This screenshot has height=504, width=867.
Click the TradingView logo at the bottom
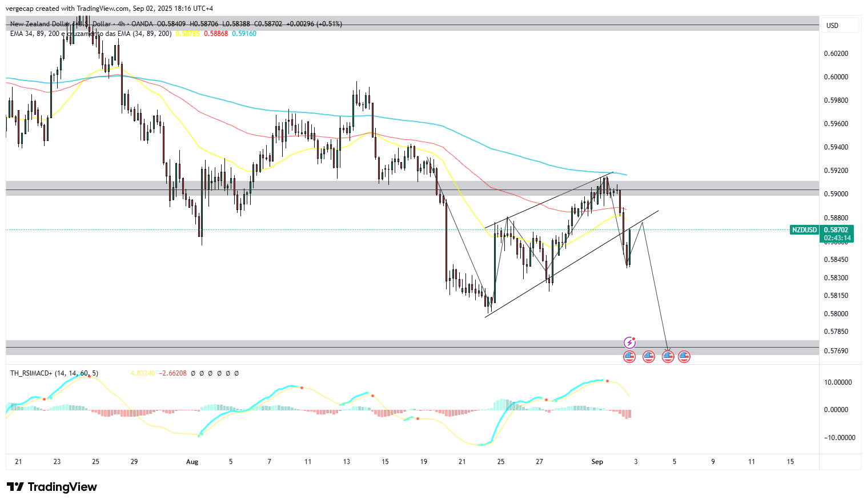coord(52,487)
